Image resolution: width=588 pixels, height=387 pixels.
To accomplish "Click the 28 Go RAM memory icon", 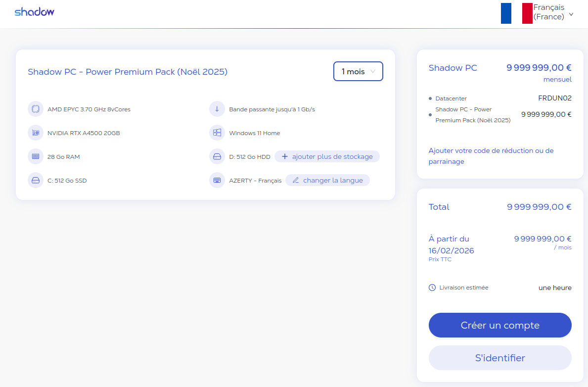I will click(x=36, y=156).
